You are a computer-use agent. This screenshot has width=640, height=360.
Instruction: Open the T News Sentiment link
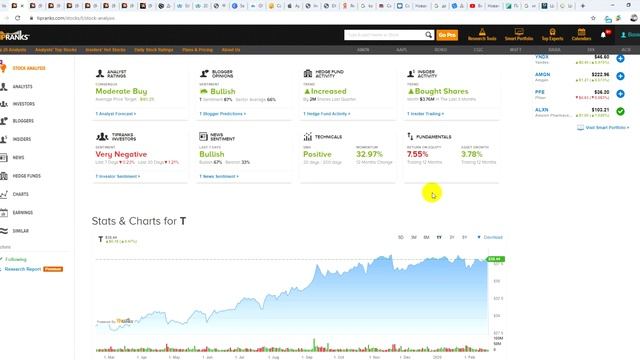pos(219,176)
